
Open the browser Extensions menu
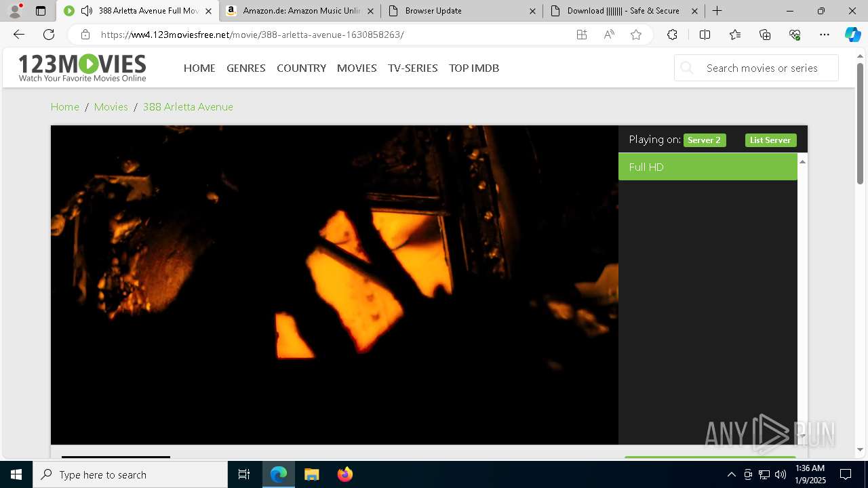672,35
